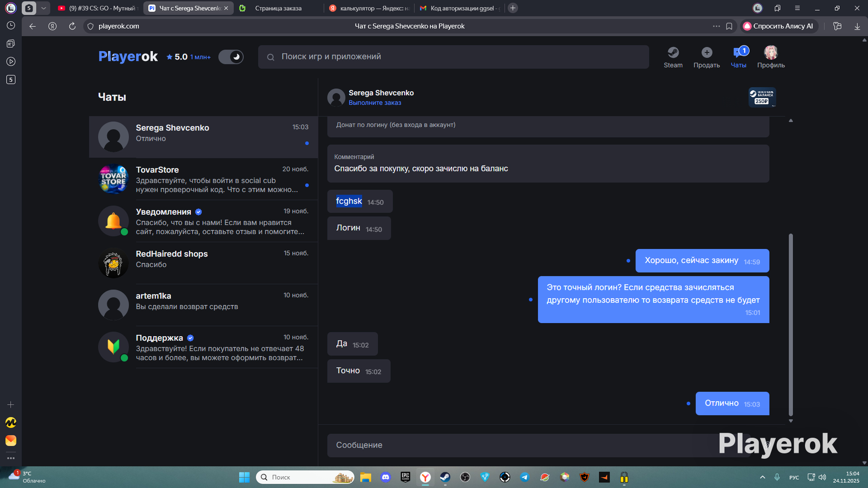Open browser downloads
868x488 pixels.
[x=857, y=26]
